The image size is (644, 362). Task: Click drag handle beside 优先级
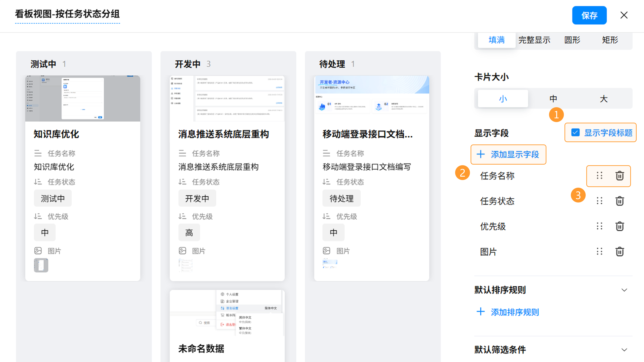pyautogui.click(x=599, y=226)
